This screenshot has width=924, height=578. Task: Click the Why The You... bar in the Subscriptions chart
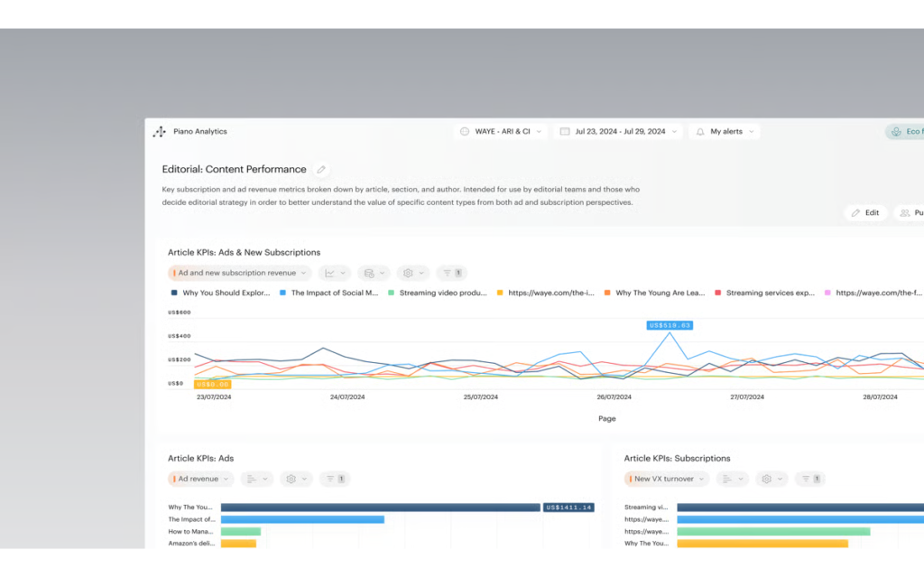coord(762,543)
